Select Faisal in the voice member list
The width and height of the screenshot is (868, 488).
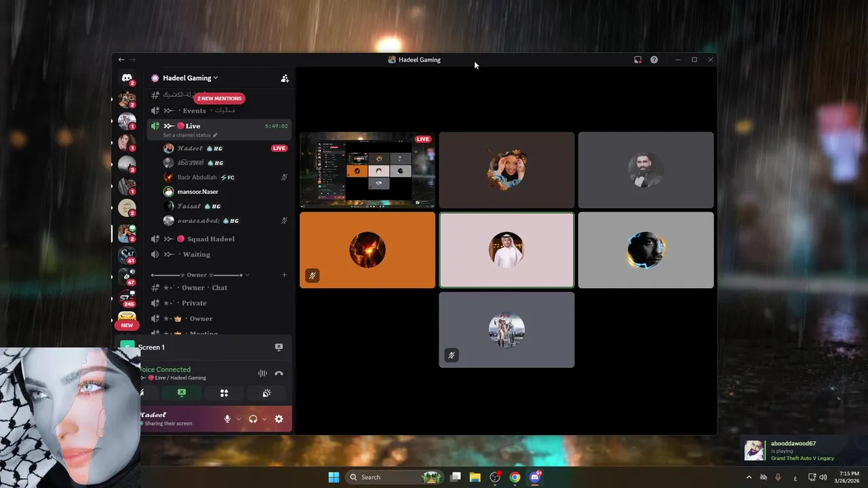220,206
